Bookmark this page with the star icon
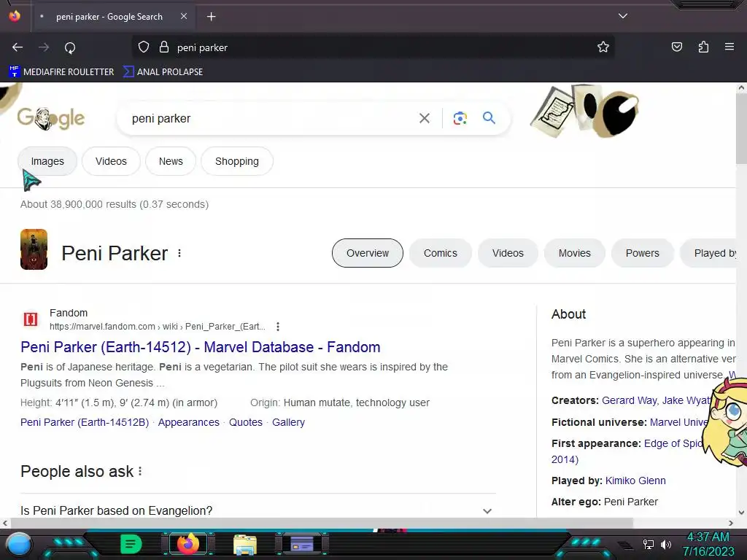This screenshot has height=560, width=747. click(603, 47)
